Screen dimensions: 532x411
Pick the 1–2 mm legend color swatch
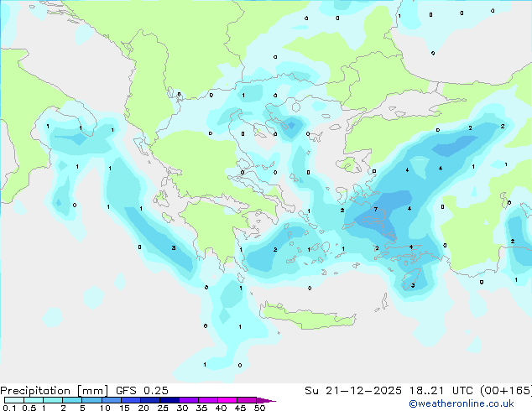tap(53, 400)
